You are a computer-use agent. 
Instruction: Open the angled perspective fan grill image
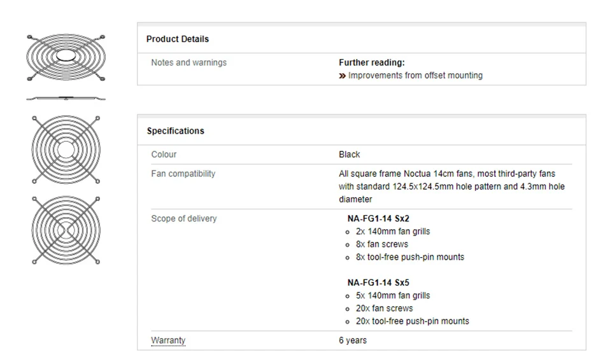pyautogui.click(x=66, y=58)
